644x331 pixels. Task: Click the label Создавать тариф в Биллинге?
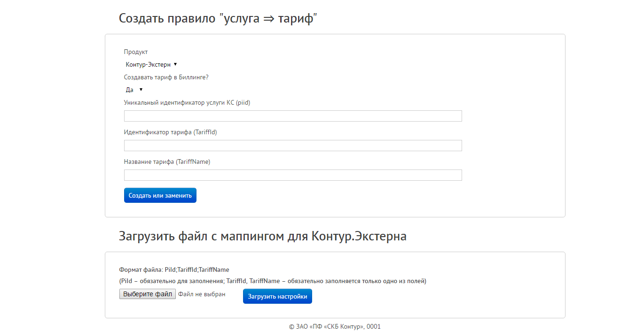click(x=166, y=77)
